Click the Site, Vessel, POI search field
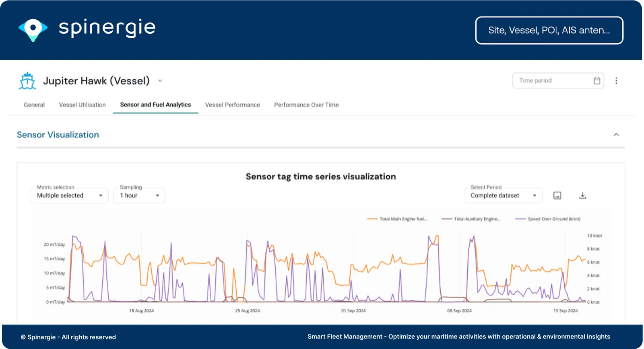 [x=549, y=30]
